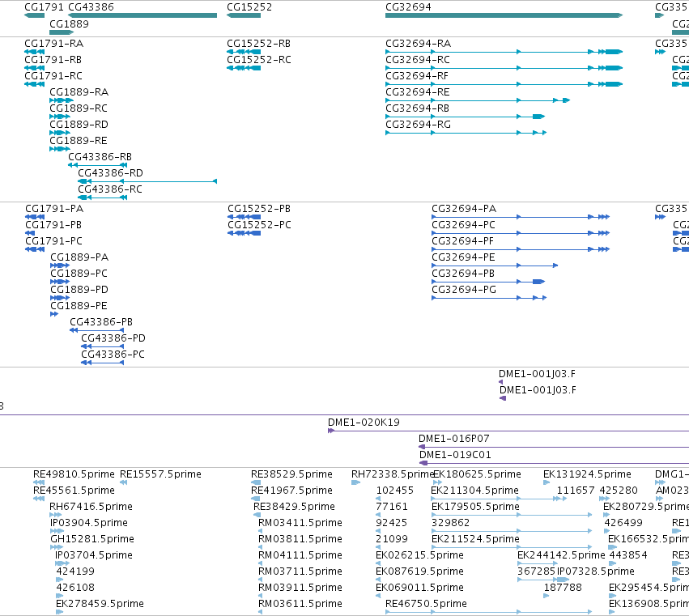Select EST GH15281.5prime

(92, 540)
